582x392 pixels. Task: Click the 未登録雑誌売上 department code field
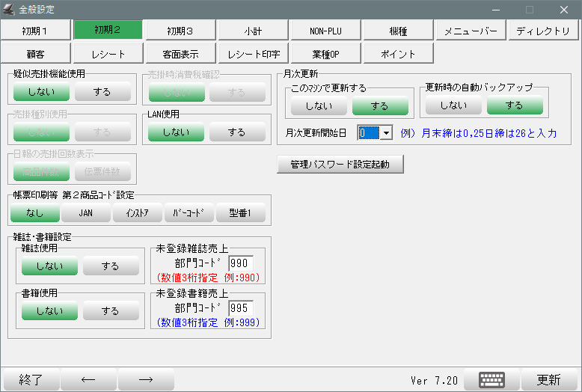point(241,263)
